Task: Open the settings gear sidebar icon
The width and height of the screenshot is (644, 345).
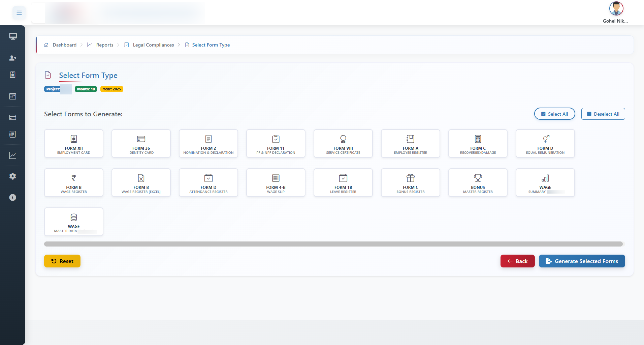Action: [x=13, y=176]
